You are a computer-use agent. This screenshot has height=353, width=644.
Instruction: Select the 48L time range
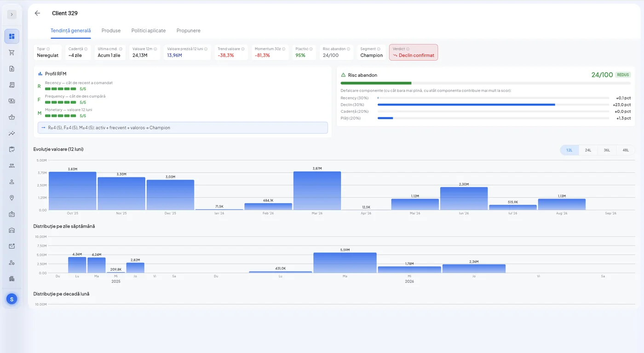pos(626,150)
